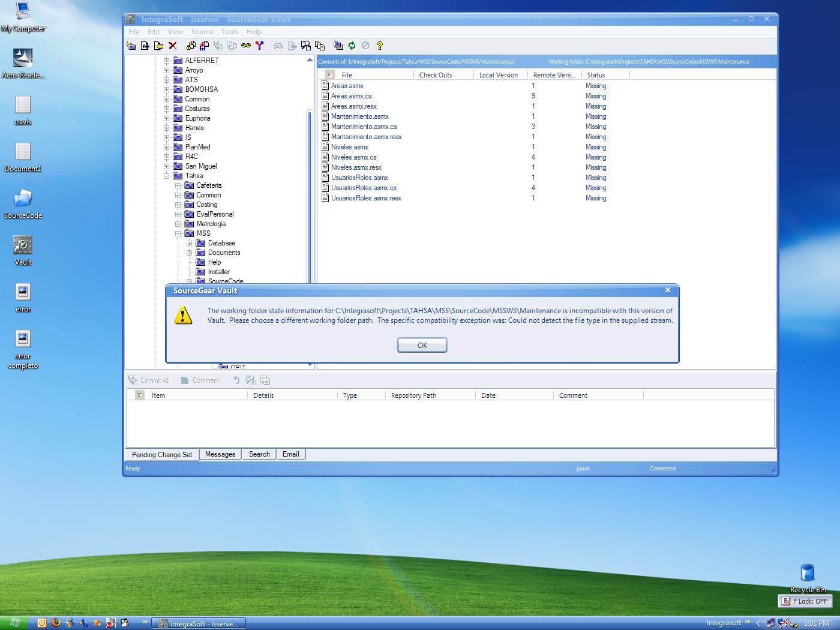Click the Show History toolbar icon

click(x=319, y=46)
